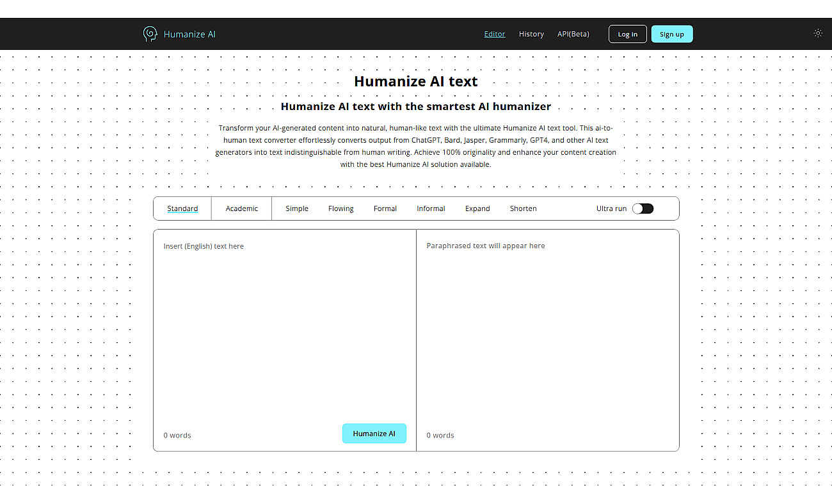Click the output panel '0 words' counter
This screenshot has height=504, width=832.
[x=440, y=435]
